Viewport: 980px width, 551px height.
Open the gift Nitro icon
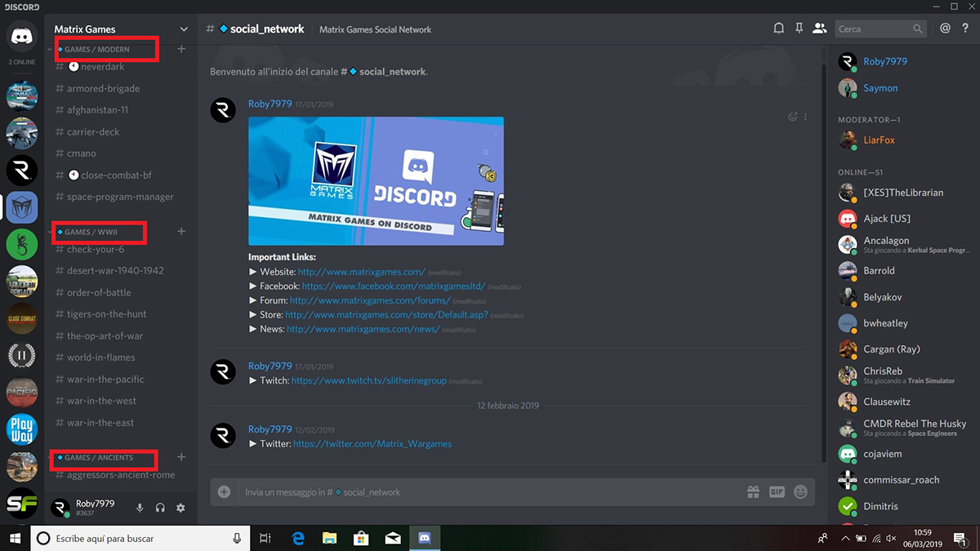point(753,492)
